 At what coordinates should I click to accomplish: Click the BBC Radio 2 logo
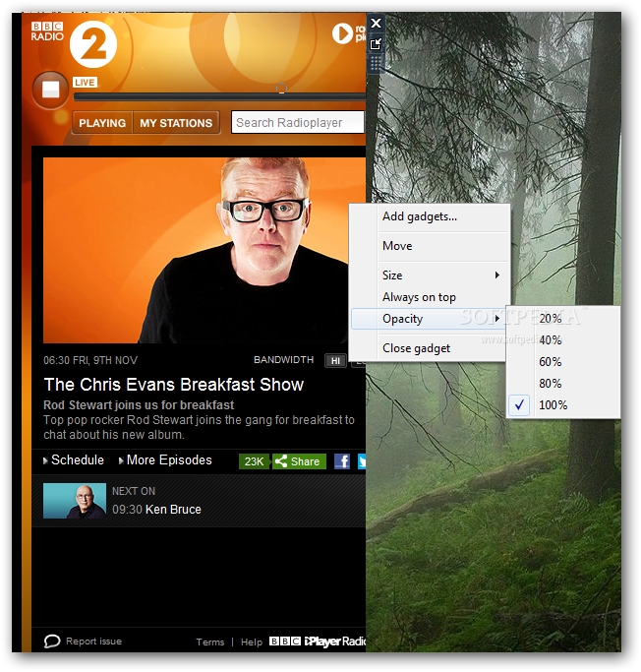pyautogui.click(x=74, y=43)
